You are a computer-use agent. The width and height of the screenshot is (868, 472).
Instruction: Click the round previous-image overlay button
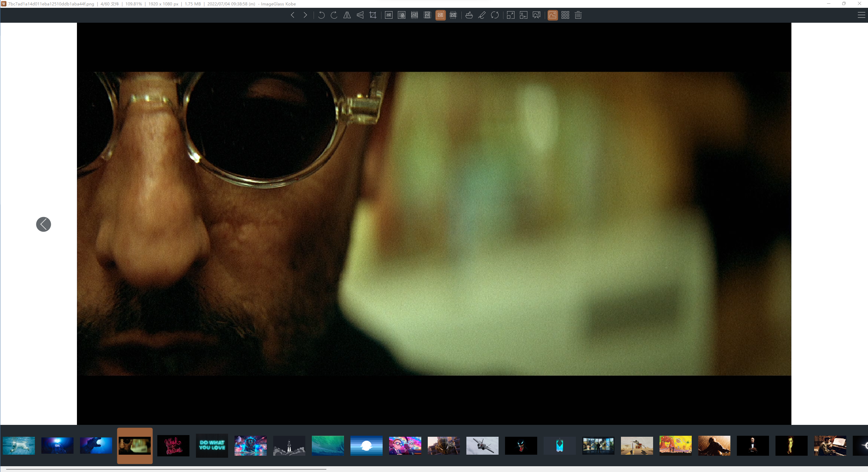tap(43, 224)
